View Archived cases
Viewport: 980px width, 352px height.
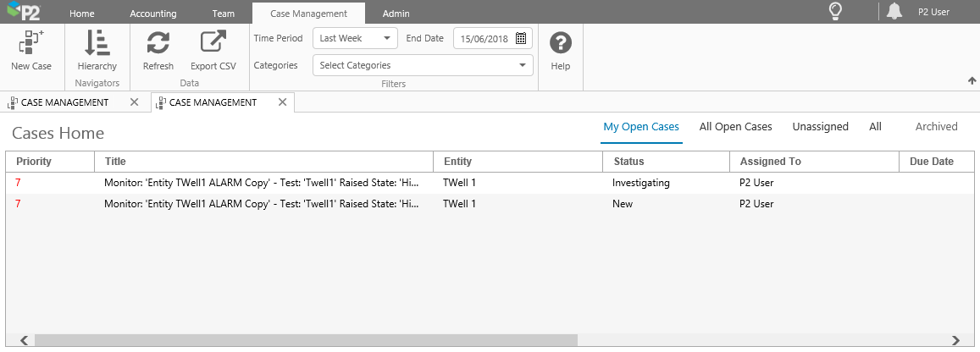(x=936, y=127)
